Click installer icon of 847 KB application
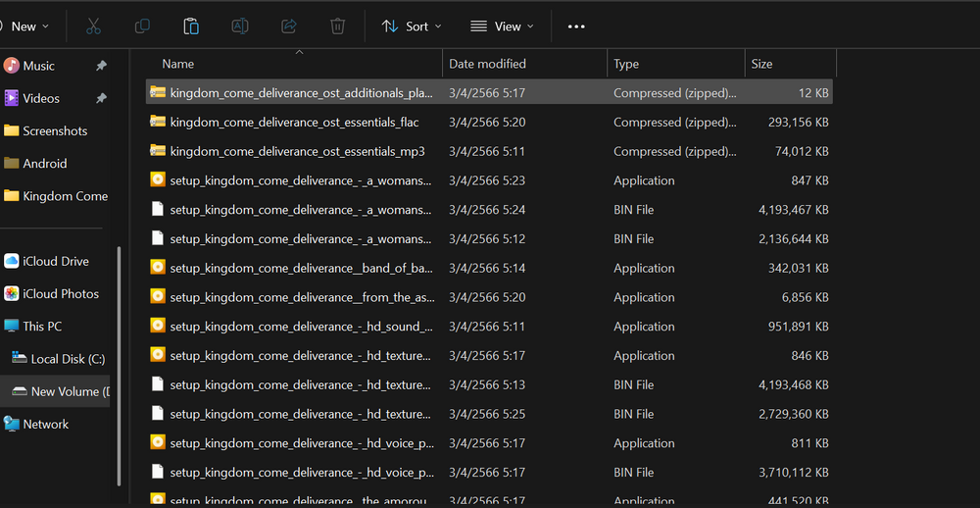The width and height of the screenshot is (980, 508). coord(158,179)
